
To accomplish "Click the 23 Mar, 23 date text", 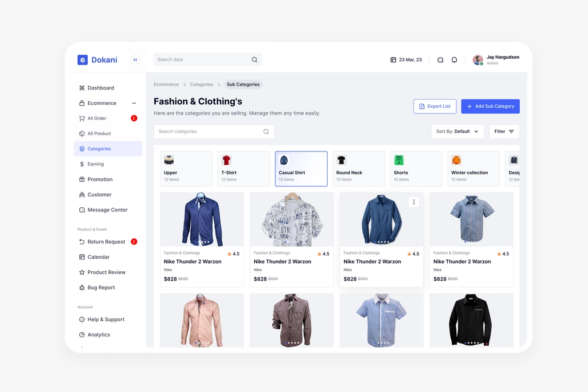I will 410,60.
